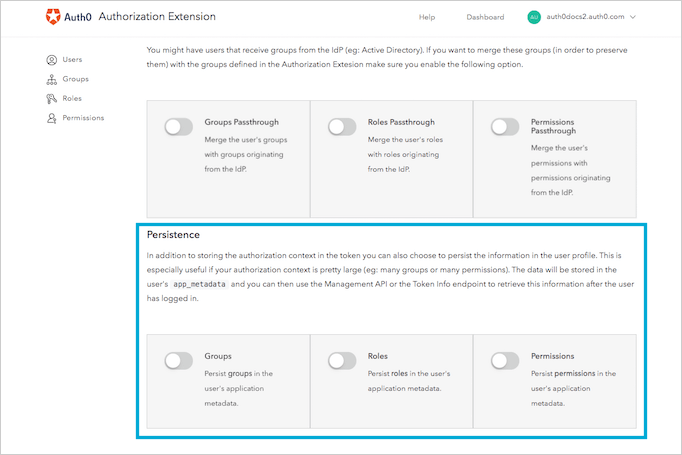Image resolution: width=682 pixels, height=455 pixels.
Task: Click the Roles keys icon in sidebar
Action: click(52, 99)
